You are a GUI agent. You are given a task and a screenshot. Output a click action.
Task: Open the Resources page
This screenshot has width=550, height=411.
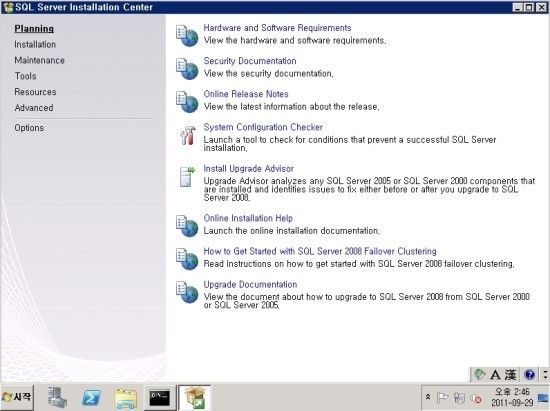pyautogui.click(x=35, y=92)
